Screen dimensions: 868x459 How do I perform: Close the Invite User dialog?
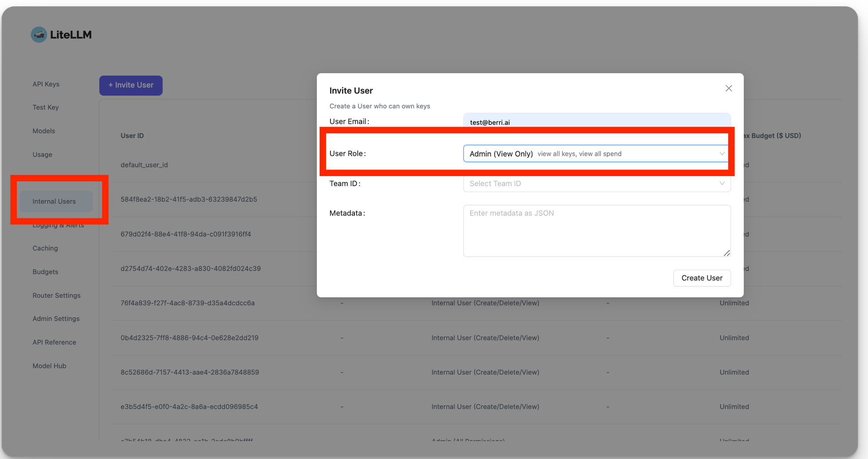point(728,88)
